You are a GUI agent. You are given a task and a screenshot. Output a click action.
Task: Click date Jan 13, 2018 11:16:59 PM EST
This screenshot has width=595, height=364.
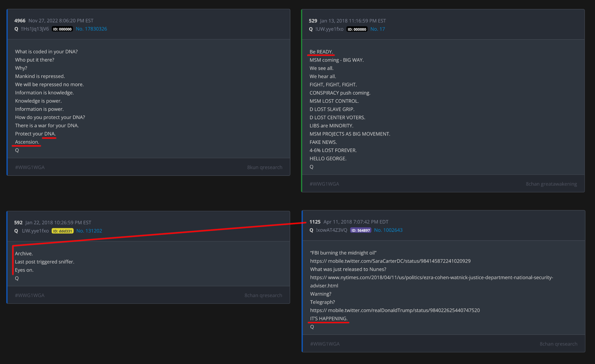click(353, 21)
